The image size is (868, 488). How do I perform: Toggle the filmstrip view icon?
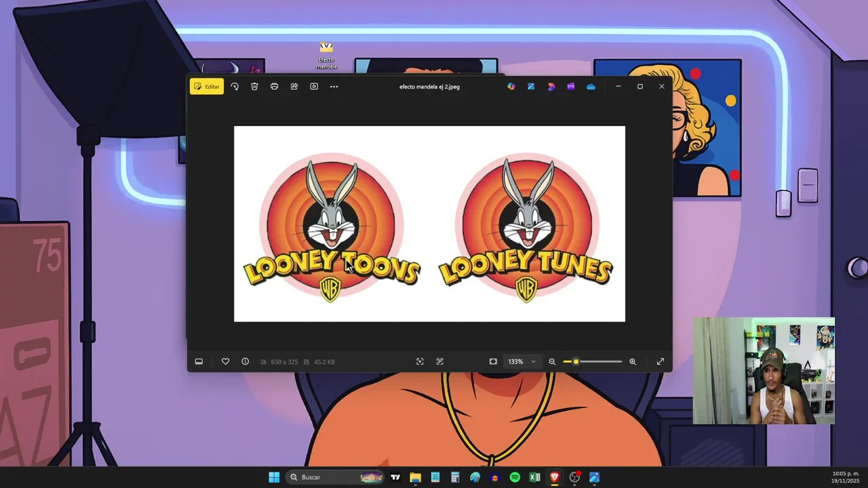coord(199,362)
